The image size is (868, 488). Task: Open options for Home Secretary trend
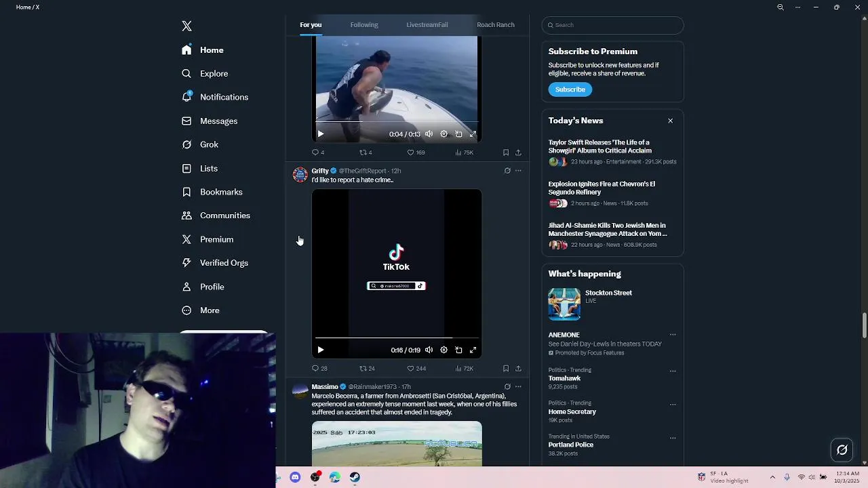(x=673, y=405)
